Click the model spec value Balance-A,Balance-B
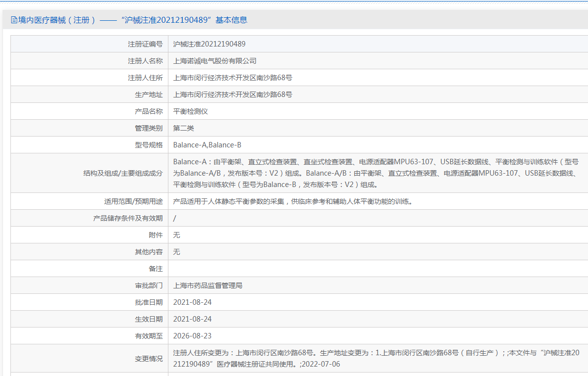The image size is (588, 376). [207, 145]
